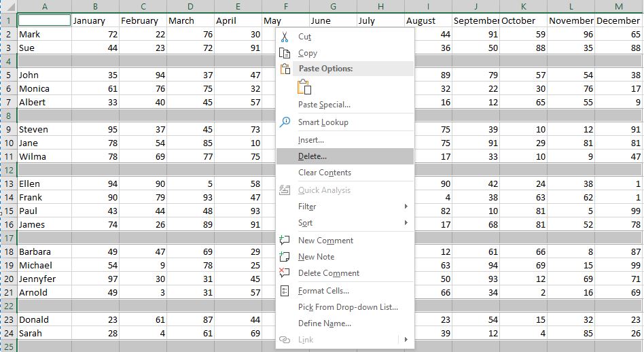Click the Cut scissors icon
The width and height of the screenshot is (644, 352).
click(285, 37)
